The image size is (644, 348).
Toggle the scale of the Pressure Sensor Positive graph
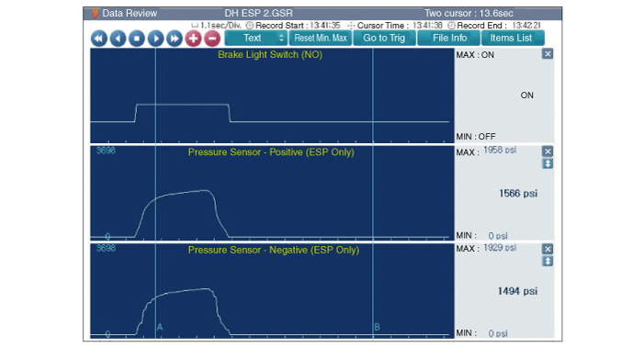pos(547,163)
